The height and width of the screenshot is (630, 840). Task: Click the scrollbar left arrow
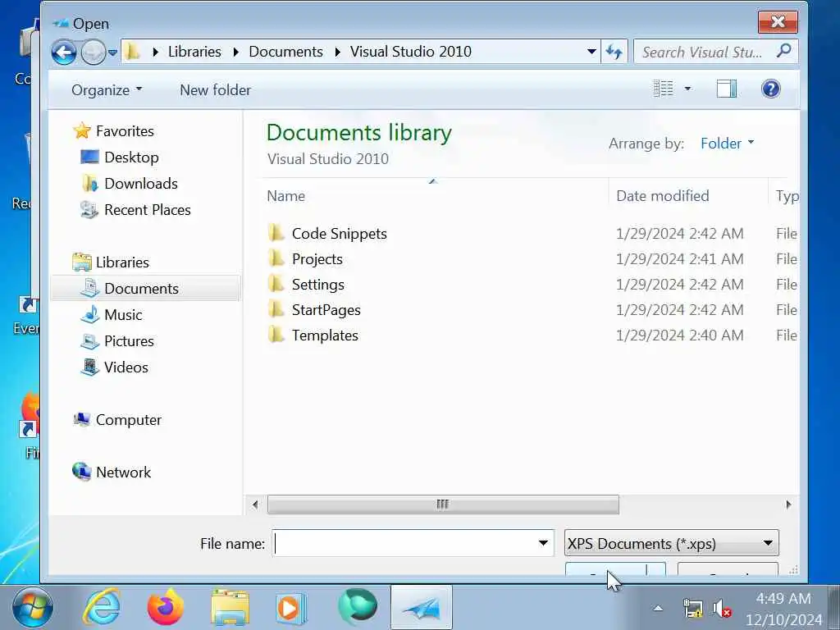[x=255, y=504]
